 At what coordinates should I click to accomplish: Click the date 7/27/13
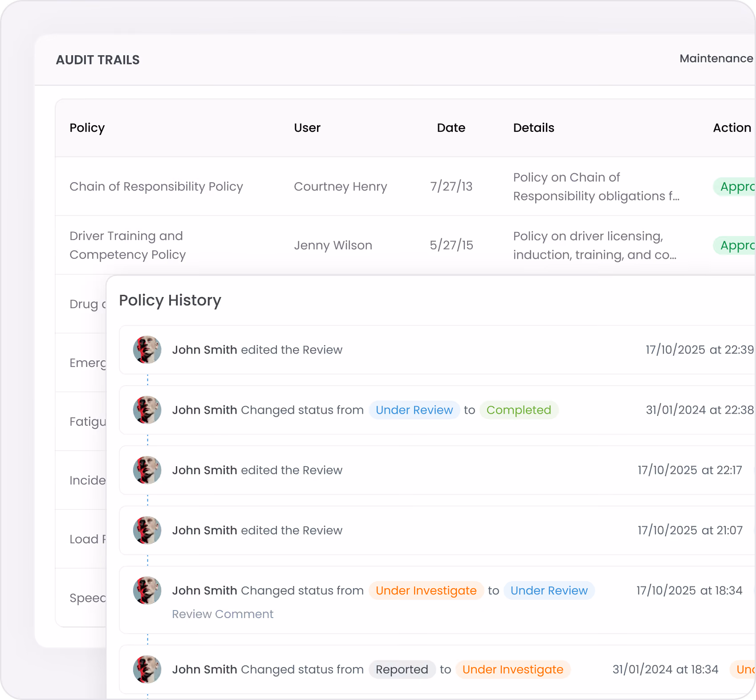451,186
